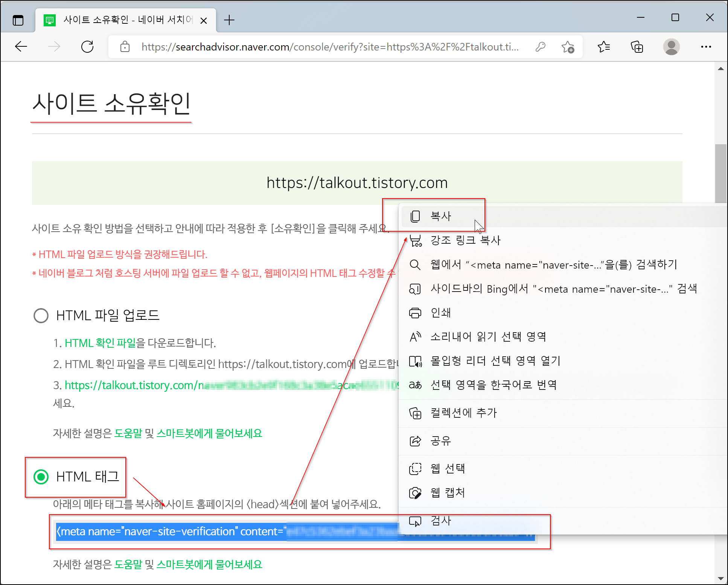Click the saved password key icon
728x585 pixels.
[541, 47]
